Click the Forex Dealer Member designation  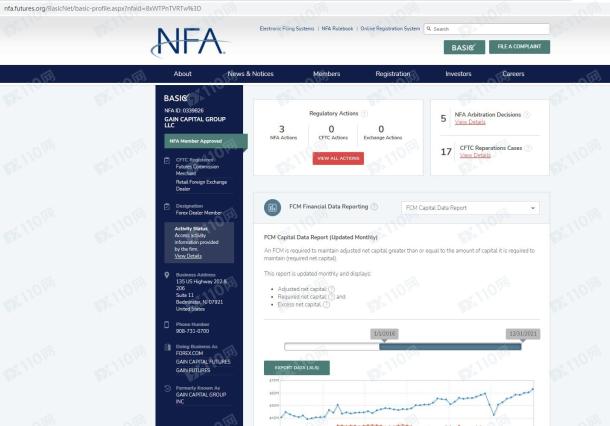(x=198, y=213)
